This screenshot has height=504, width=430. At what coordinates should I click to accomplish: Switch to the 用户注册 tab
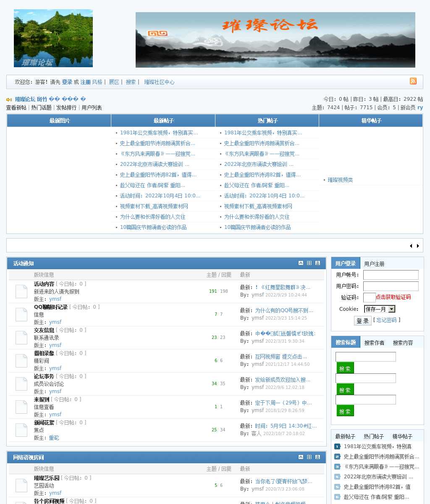pyautogui.click(x=374, y=264)
